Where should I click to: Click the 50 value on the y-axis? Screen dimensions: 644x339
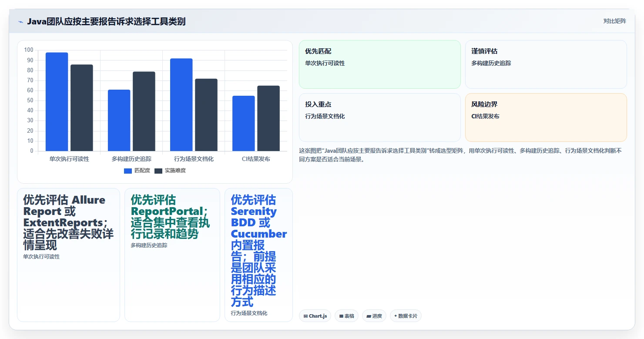point(30,101)
